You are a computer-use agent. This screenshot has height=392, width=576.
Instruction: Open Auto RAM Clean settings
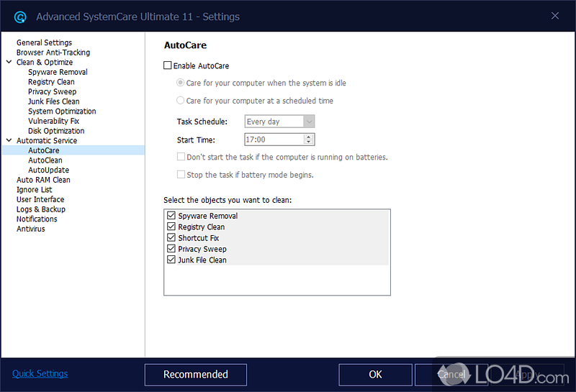pyautogui.click(x=43, y=180)
